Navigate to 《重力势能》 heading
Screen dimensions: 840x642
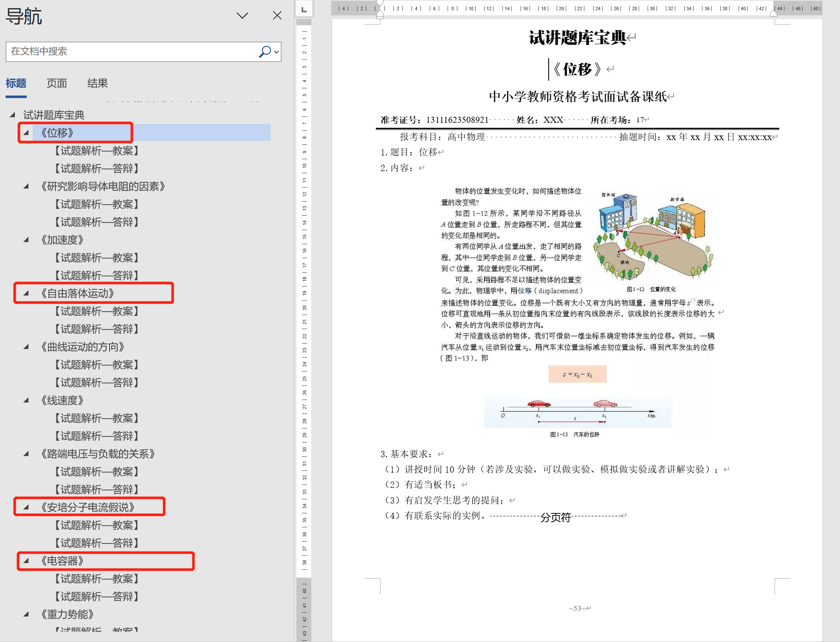coord(67,614)
